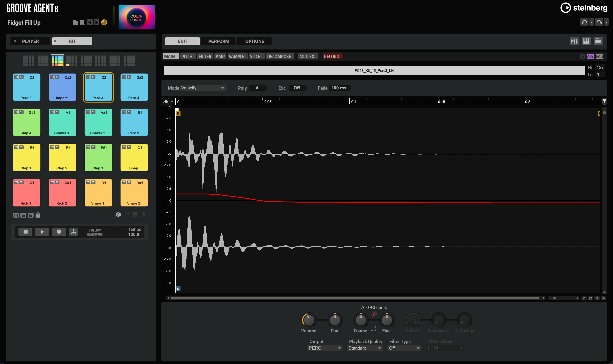Click the redo arrow icon
Image resolution: width=613 pixels, height=364 pixels.
pyautogui.click(x=599, y=22)
